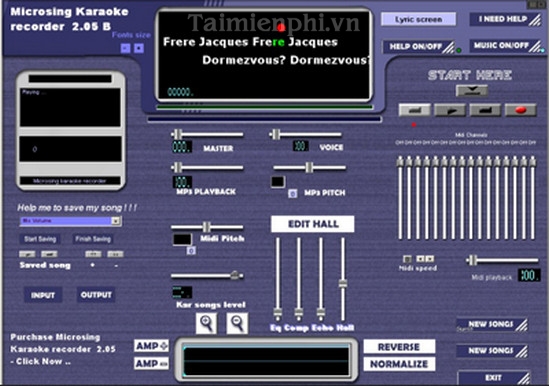Click the Midi playback value display

529,275
